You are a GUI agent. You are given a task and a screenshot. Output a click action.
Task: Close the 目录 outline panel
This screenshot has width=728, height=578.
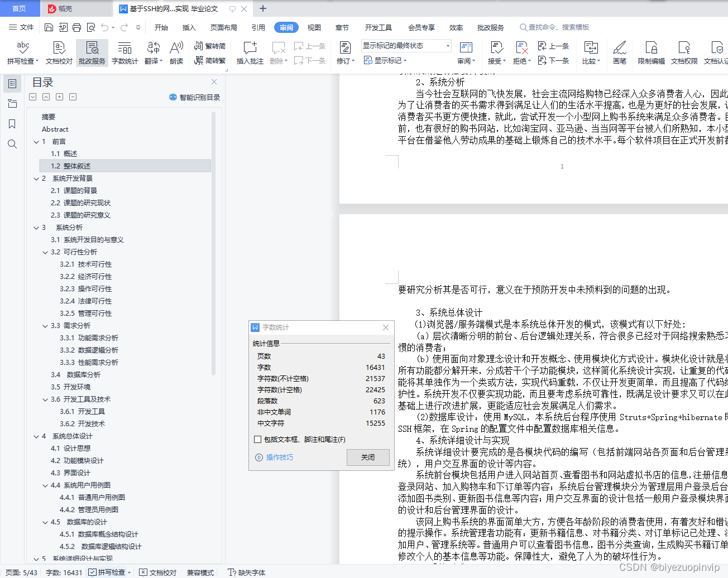[x=214, y=82]
